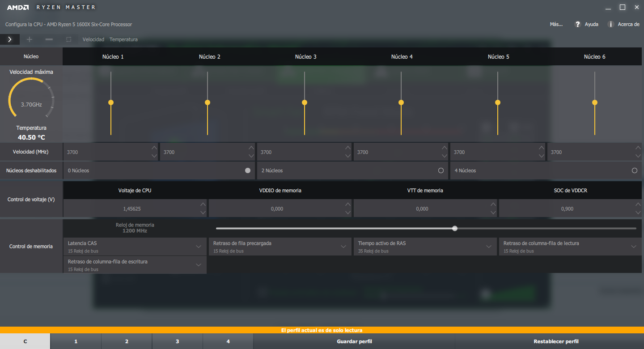Open help via the question mark icon
644x349 pixels.
pos(578,24)
